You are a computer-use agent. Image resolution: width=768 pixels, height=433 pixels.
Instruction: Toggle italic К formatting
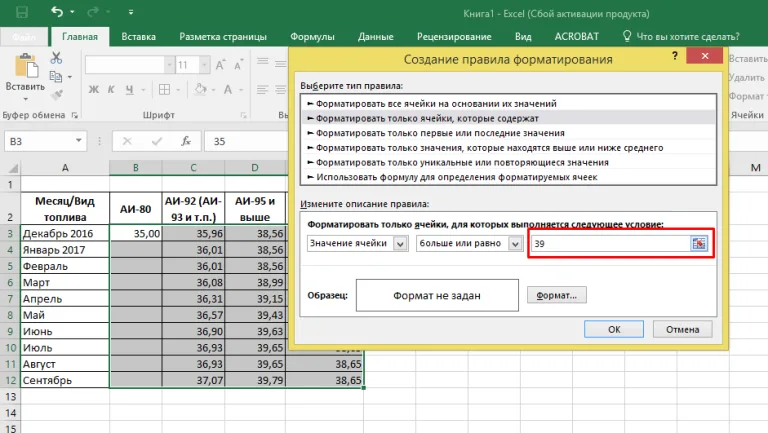coord(111,89)
